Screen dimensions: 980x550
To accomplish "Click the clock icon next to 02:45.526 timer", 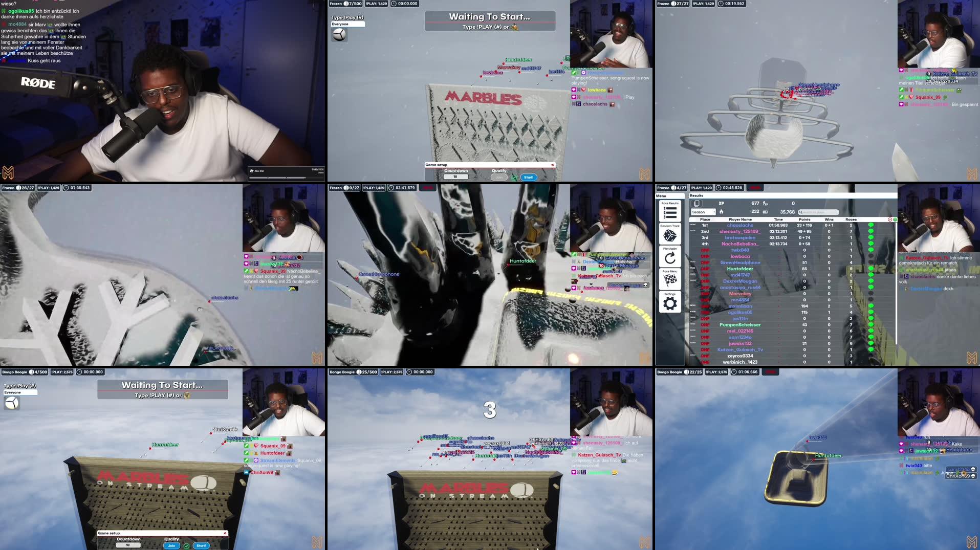I will pos(718,188).
